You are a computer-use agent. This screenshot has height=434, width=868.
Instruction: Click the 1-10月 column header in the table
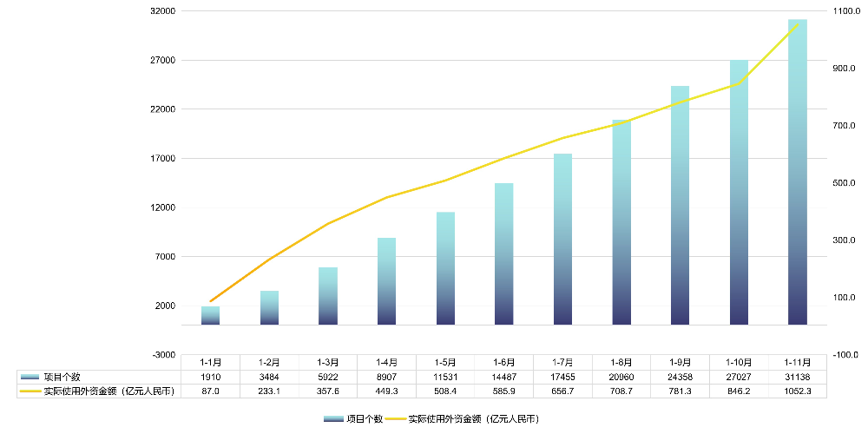(x=738, y=362)
